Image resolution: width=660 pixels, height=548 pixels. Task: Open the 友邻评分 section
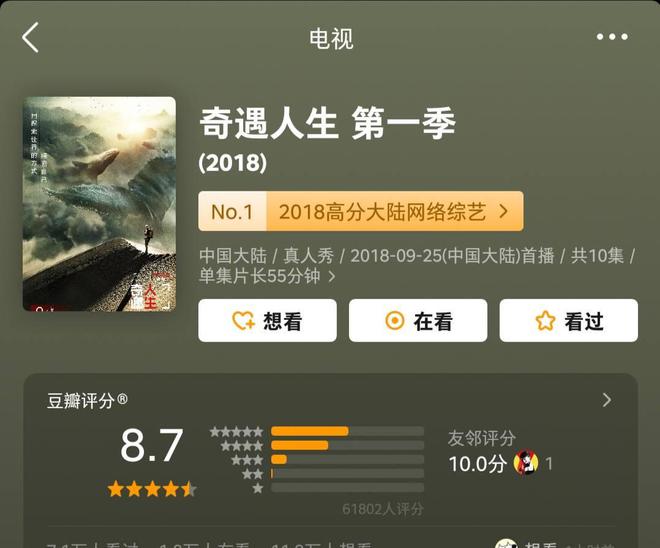tap(482, 438)
